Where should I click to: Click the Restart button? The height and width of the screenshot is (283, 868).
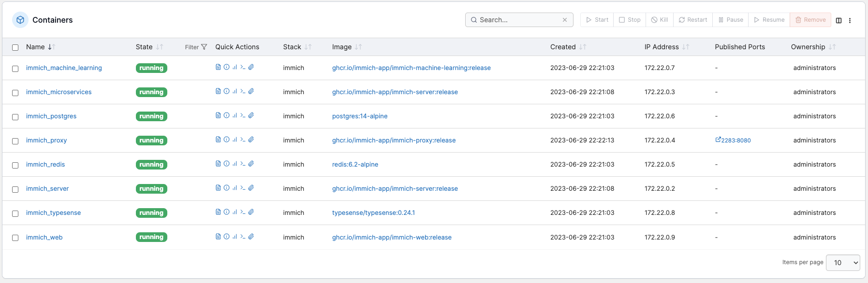(693, 20)
